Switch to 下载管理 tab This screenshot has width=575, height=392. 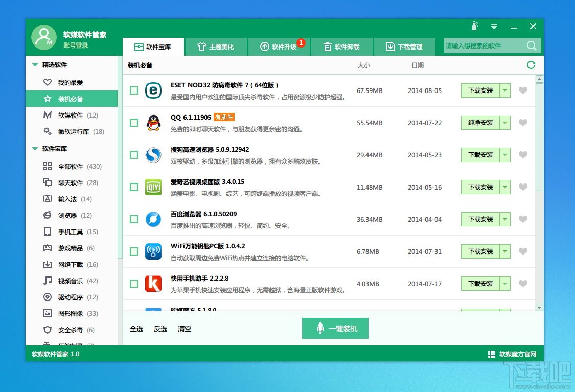(x=404, y=47)
